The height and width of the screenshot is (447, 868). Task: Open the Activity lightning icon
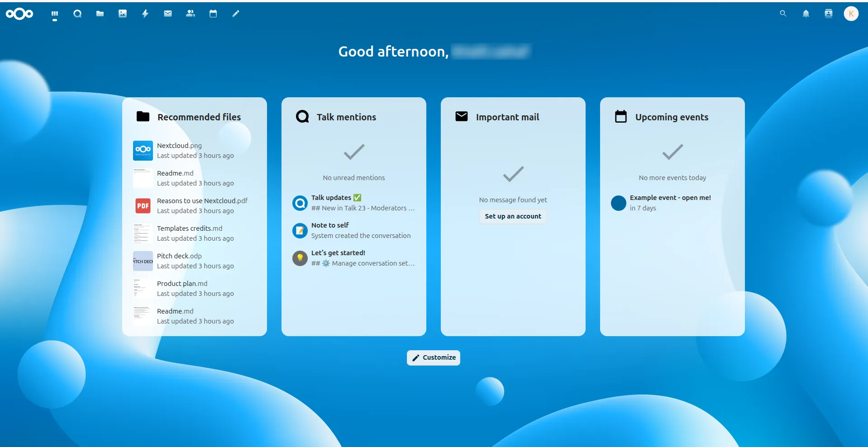[145, 14]
